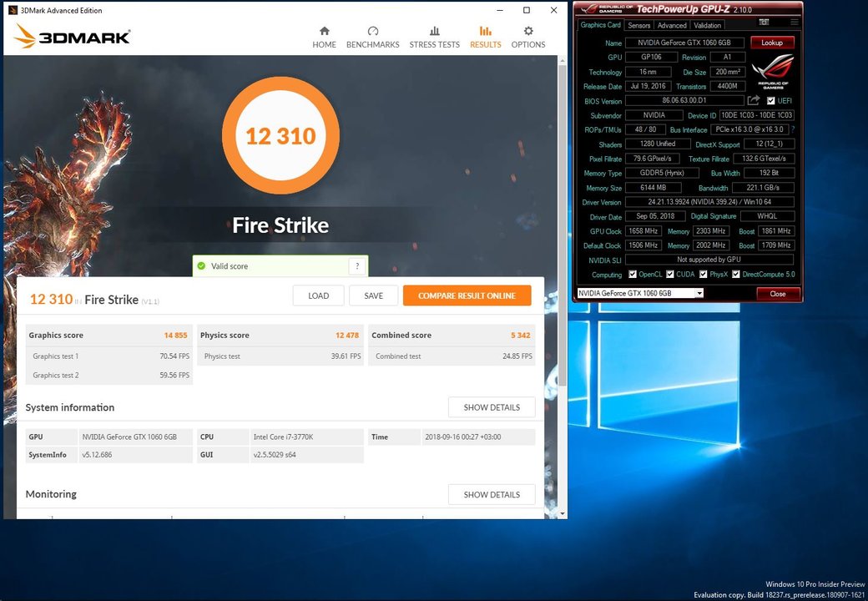This screenshot has width=868, height=601.
Task: Toggle the PhysX checkbox
Action: click(x=703, y=274)
